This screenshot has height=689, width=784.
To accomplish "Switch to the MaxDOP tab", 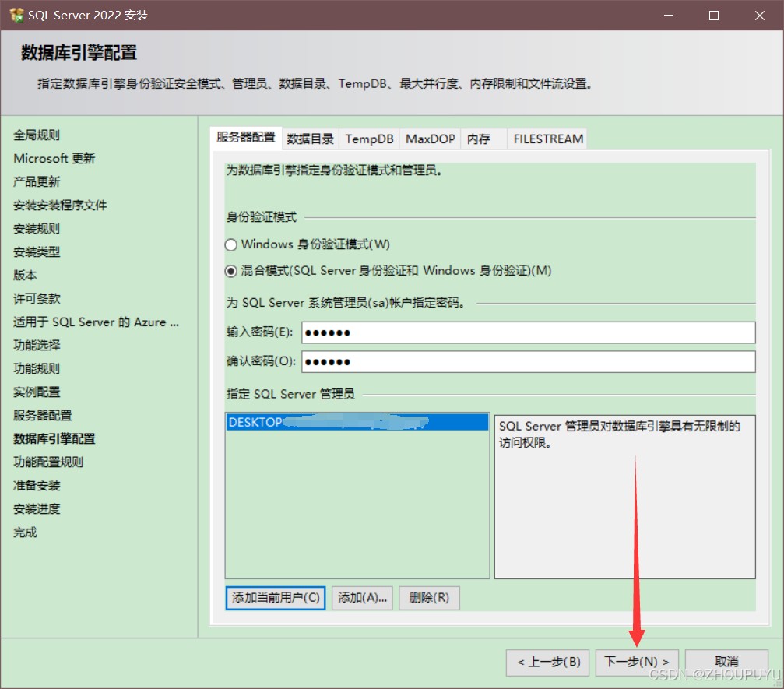I will pyautogui.click(x=430, y=139).
